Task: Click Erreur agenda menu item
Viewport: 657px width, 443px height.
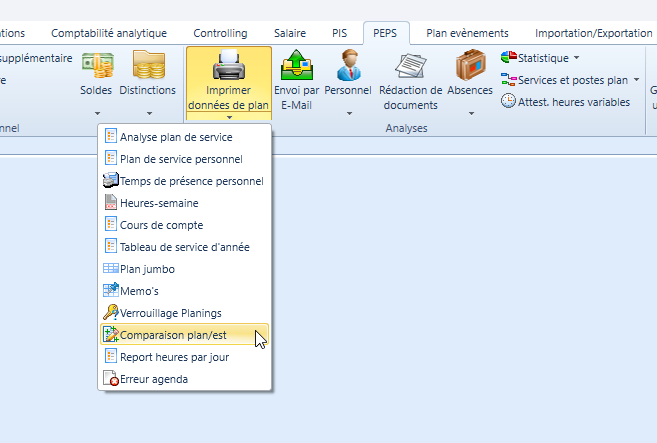Action: (153, 379)
